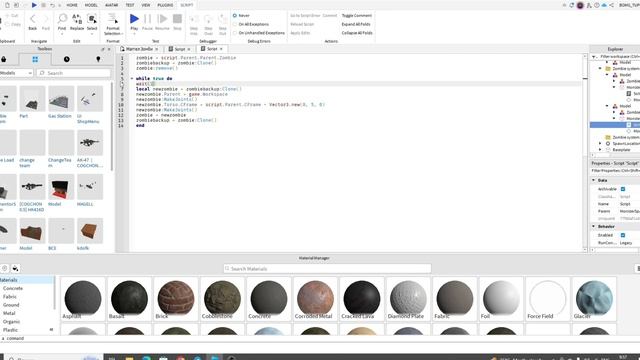640x360 pixels.
Task: Click the Material Manager settings gear icon
Action: point(4,268)
